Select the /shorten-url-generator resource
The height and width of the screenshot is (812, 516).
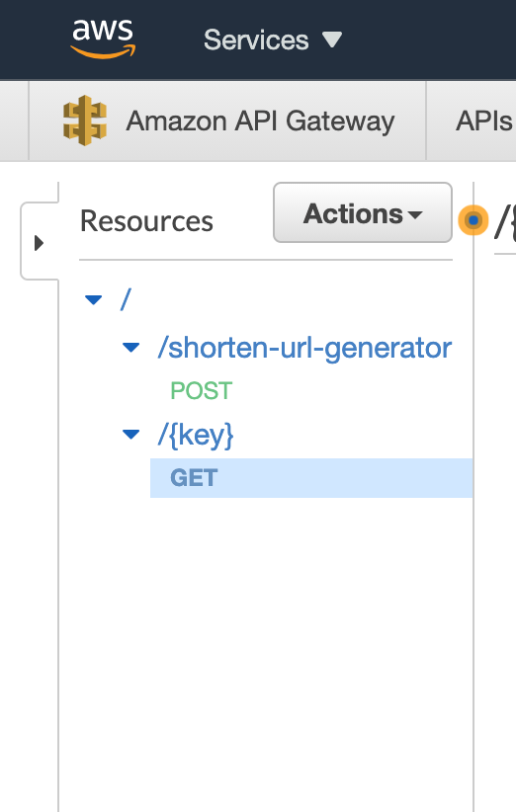click(304, 348)
